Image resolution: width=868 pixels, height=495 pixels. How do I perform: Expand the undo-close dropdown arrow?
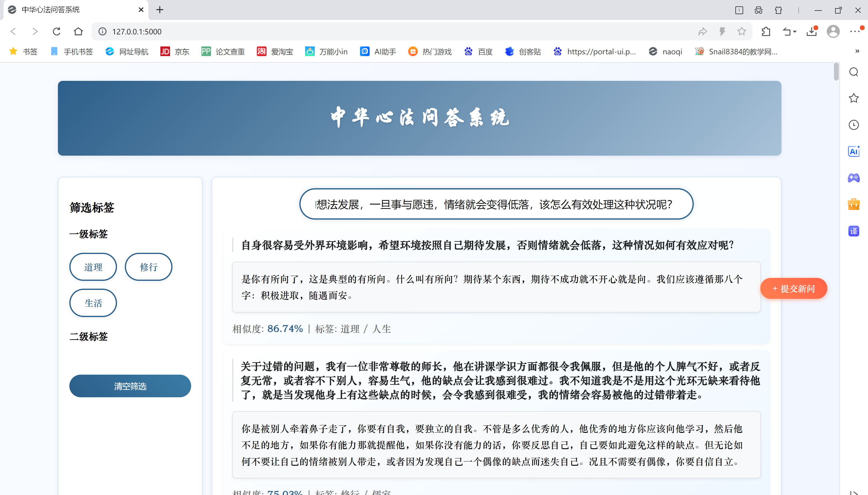(x=795, y=32)
